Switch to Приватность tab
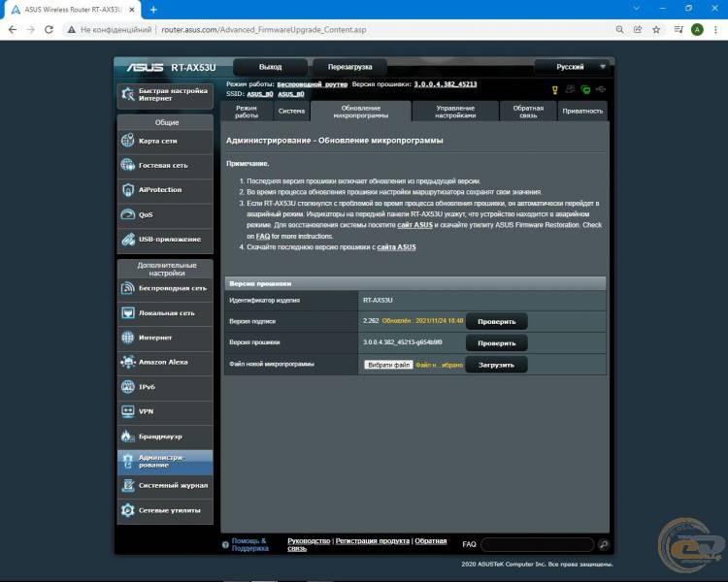The height and width of the screenshot is (582, 728). coord(582,112)
